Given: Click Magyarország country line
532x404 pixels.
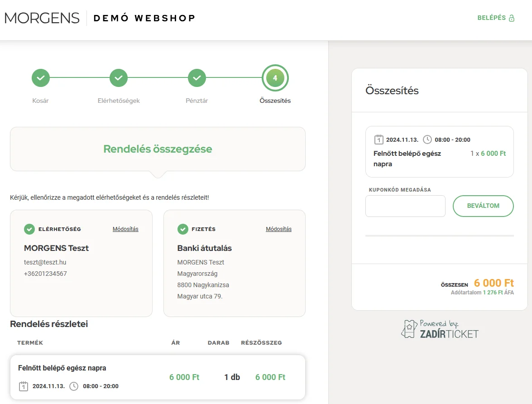Looking at the screenshot, I should 197,274.
